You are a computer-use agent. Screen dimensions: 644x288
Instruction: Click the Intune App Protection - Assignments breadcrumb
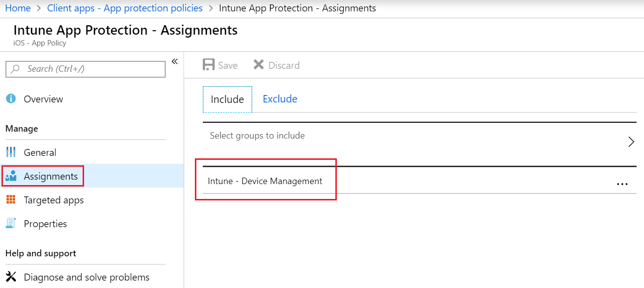pyautogui.click(x=297, y=8)
